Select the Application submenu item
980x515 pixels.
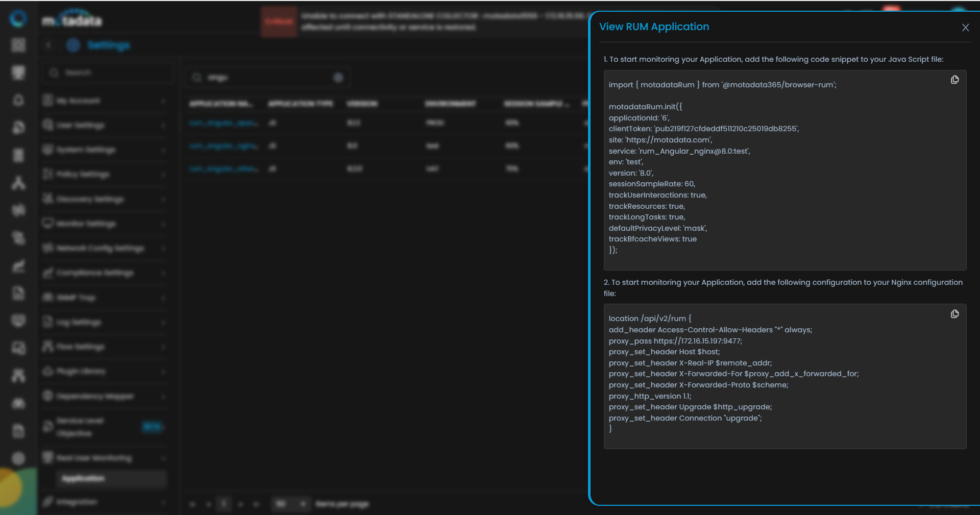point(83,478)
